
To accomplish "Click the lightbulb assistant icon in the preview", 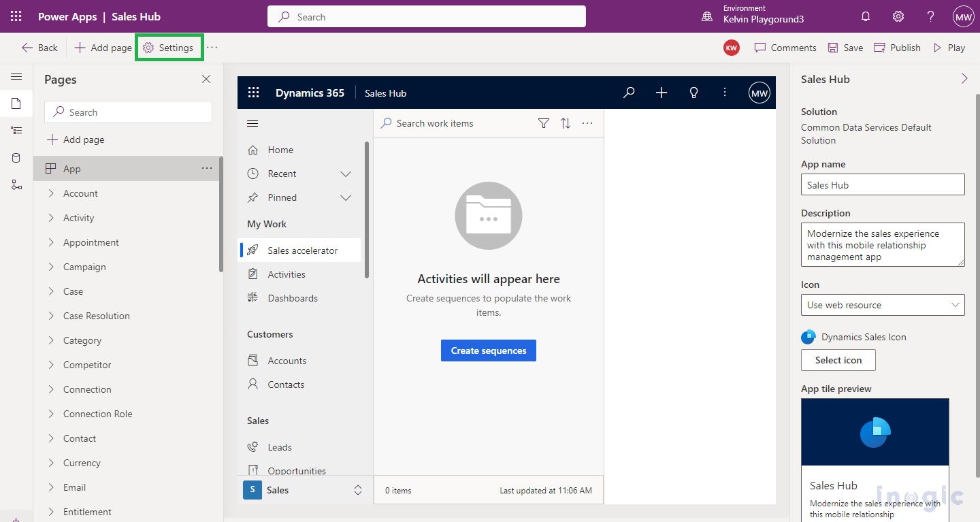I will 694,93.
